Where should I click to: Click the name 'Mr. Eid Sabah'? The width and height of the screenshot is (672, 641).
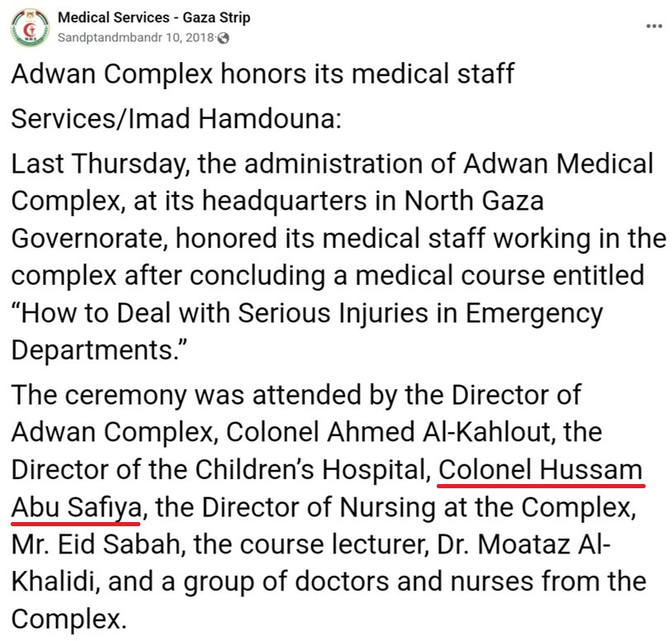coord(95,545)
